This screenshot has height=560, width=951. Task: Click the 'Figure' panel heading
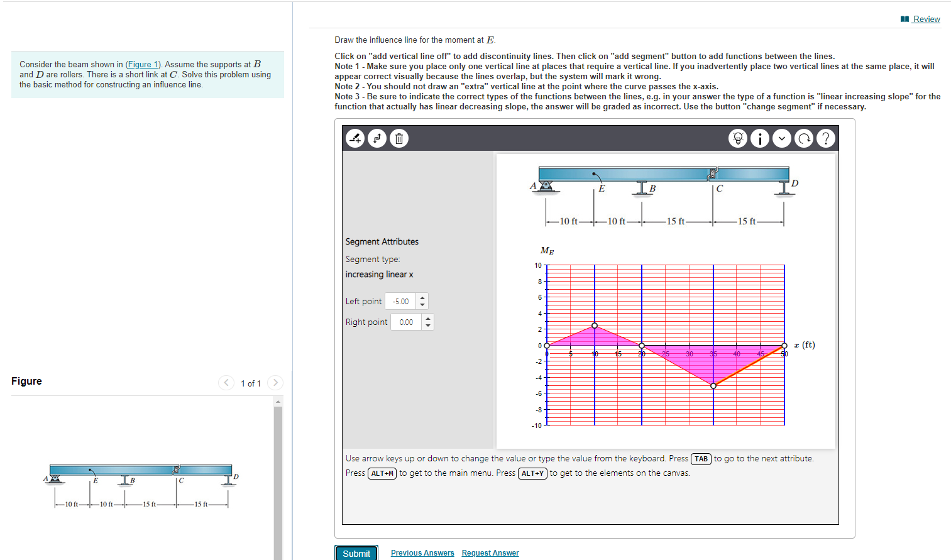(26, 381)
